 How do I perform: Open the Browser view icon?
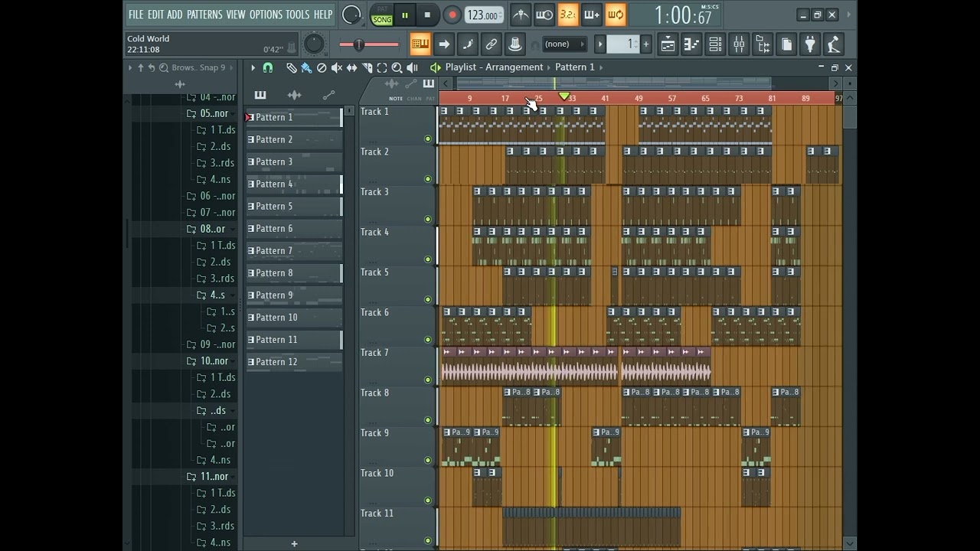tap(763, 44)
